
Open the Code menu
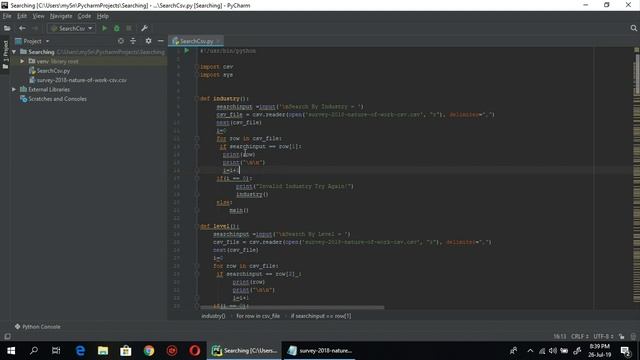(x=84, y=16)
